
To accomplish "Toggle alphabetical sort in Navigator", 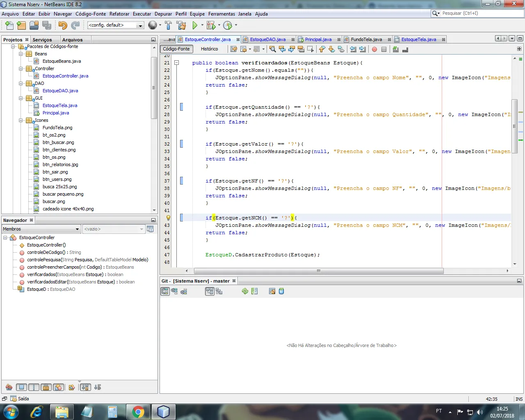I will point(85,387).
